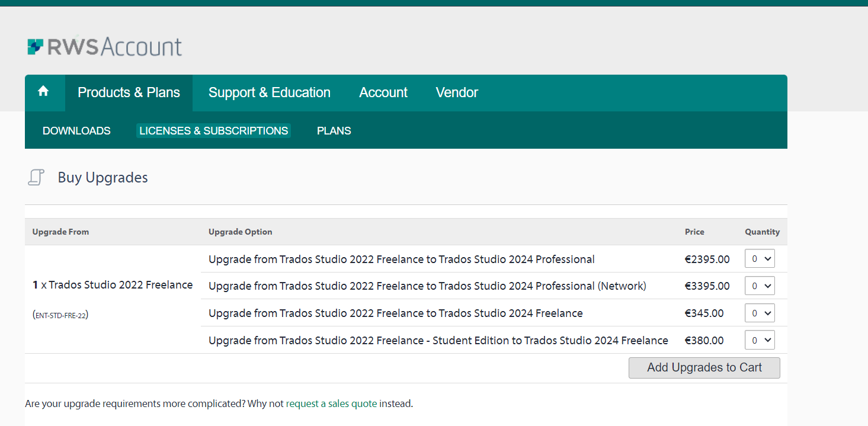Click the ENT-STD-FRE-22 product code
The width and height of the screenshot is (868, 426).
coord(60,315)
